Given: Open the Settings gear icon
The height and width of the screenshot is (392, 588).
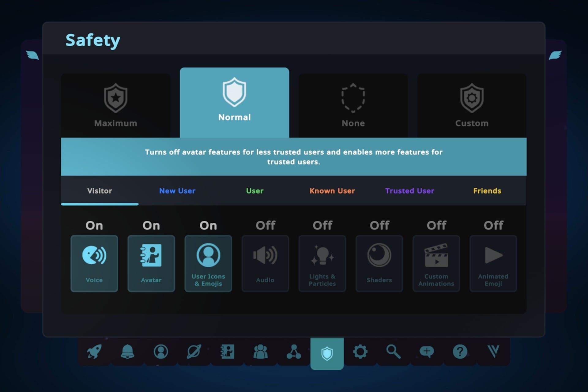Looking at the screenshot, I should [360, 352].
